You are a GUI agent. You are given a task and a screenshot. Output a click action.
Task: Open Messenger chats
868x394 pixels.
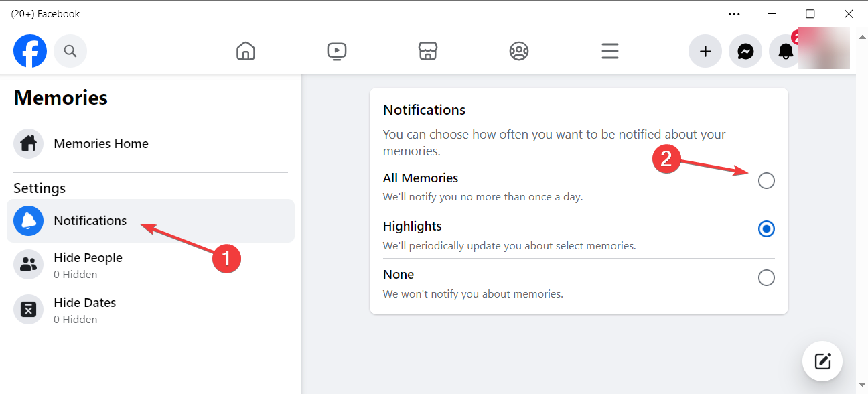point(745,50)
